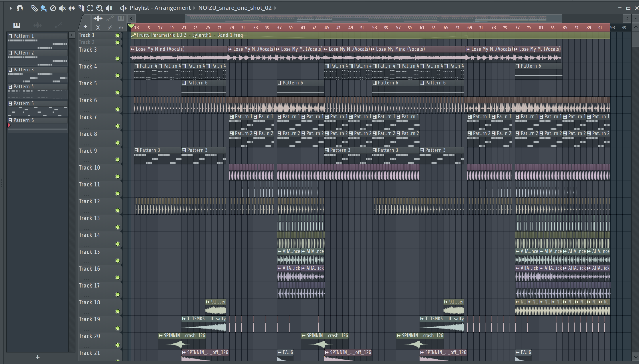This screenshot has width=639, height=364.
Task: Toggle the Track 6 mute LED
Action: pos(118,109)
